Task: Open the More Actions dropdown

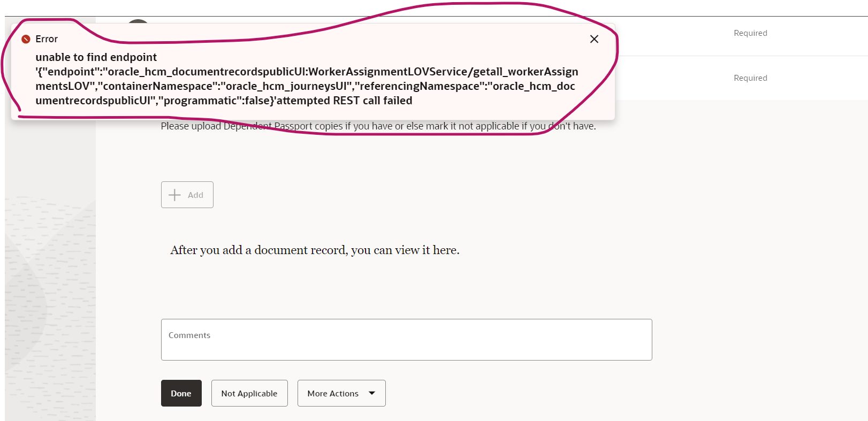Action: point(341,393)
